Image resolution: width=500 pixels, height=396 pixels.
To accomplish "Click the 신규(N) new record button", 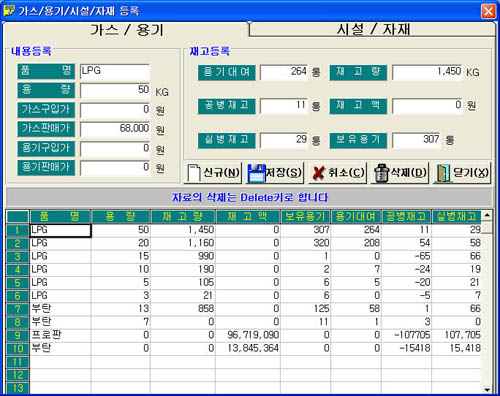I will tap(213, 173).
